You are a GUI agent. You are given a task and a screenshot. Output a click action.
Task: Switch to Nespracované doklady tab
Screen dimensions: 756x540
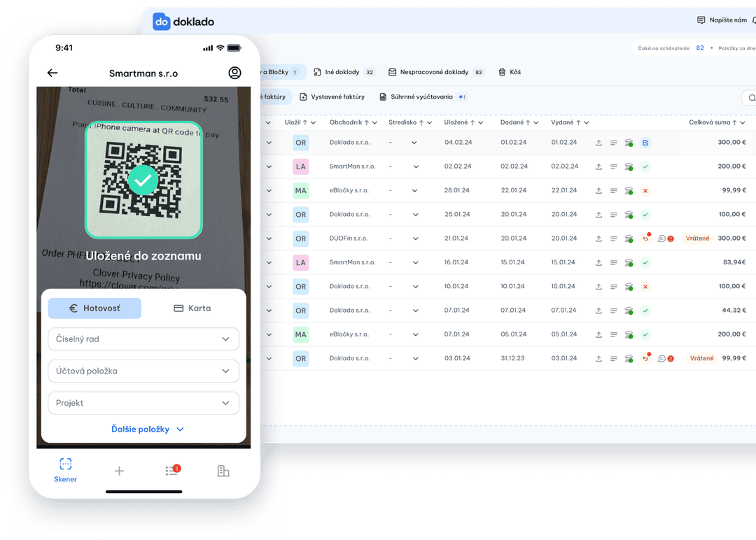(x=436, y=72)
